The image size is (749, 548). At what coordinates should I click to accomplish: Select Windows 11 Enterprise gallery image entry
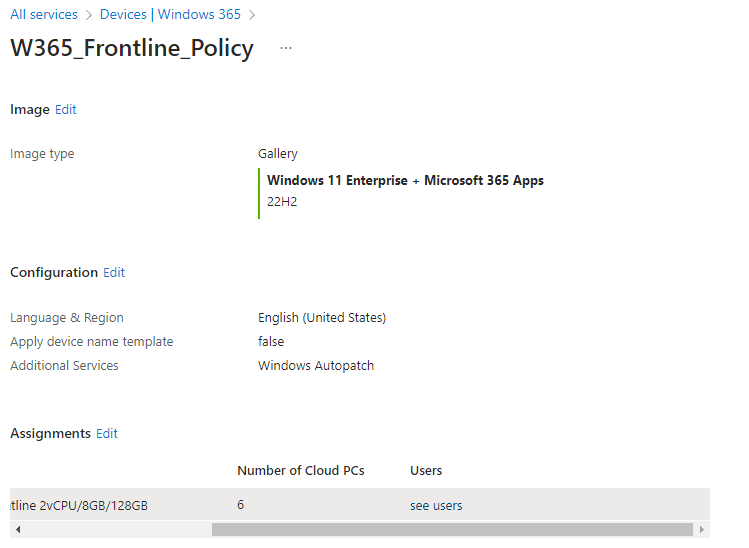[x=405, y=191]
